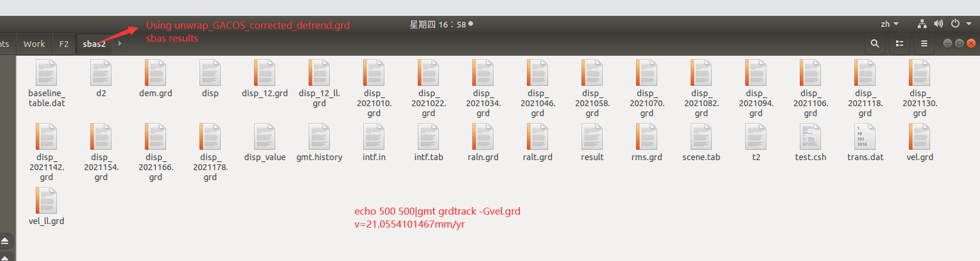This screenshot has height=261, width=980.
Task: Open volume speaker tray icon
Action: tap(938, 24)
